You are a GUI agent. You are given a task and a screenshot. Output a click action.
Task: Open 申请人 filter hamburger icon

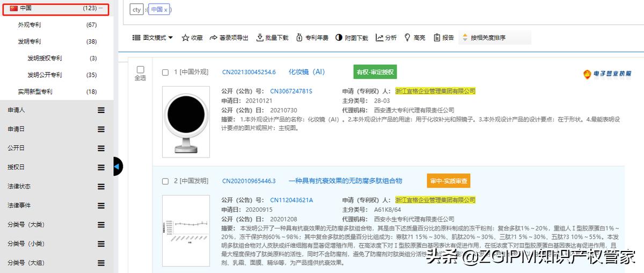(101, 110)
